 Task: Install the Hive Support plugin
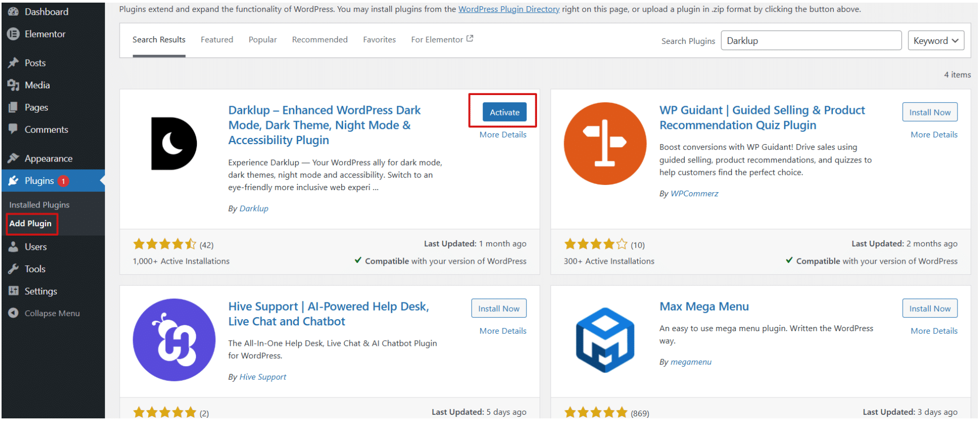click(499, 308)
